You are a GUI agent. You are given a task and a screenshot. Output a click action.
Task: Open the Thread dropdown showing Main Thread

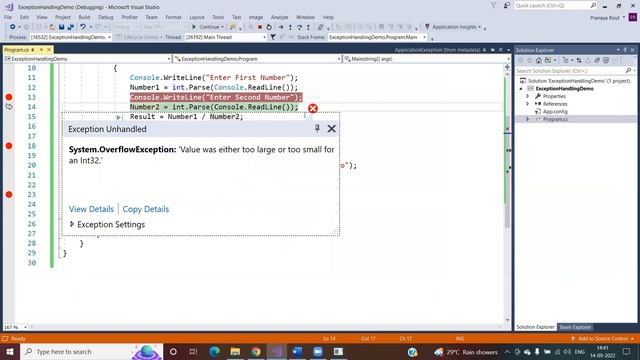(264, 37)
